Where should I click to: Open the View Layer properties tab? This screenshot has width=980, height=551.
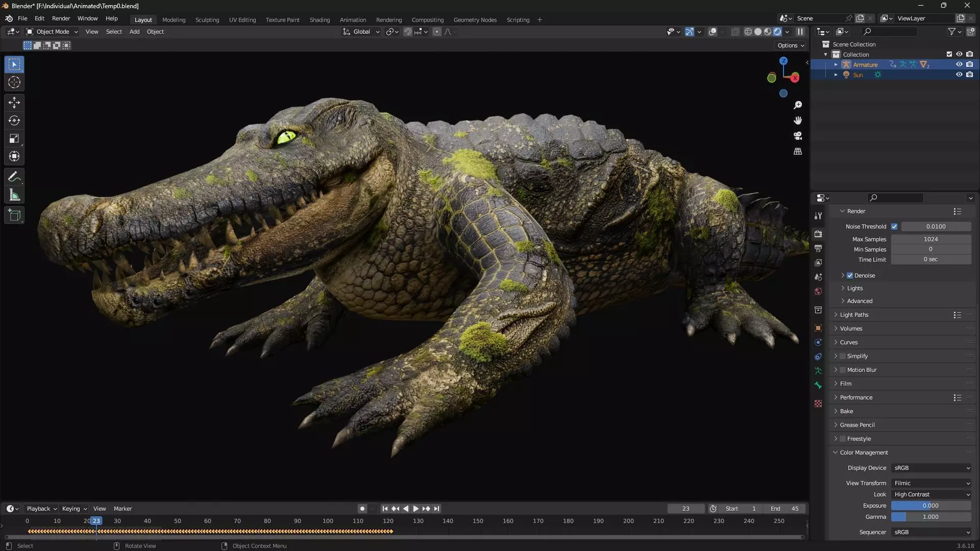818,263
